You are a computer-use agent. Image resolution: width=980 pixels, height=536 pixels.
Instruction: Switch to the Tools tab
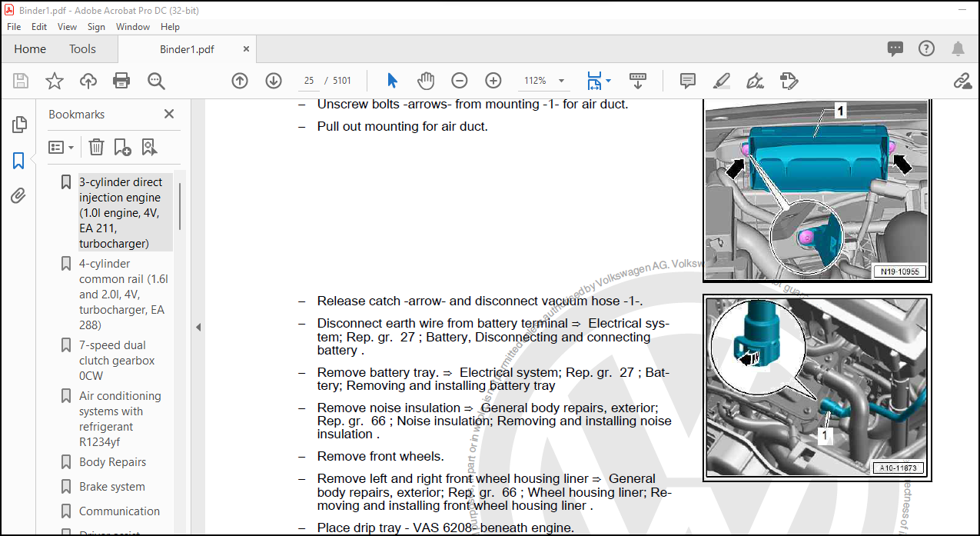click(82, 48)
